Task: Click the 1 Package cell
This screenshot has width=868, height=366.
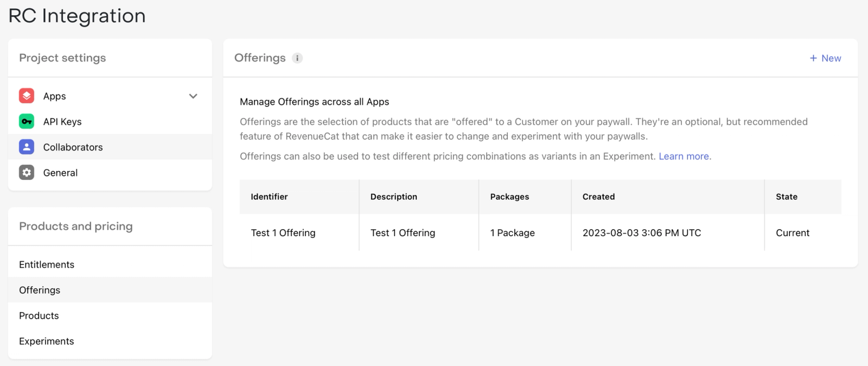Action: click(513, 233)
